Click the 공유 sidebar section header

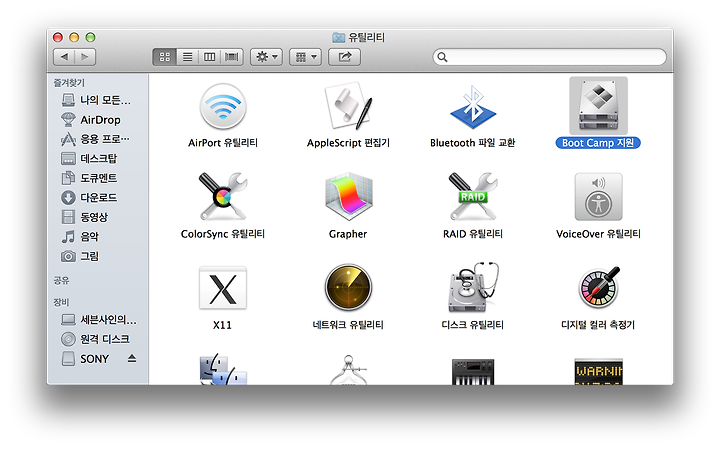click(x=62, y=281)
